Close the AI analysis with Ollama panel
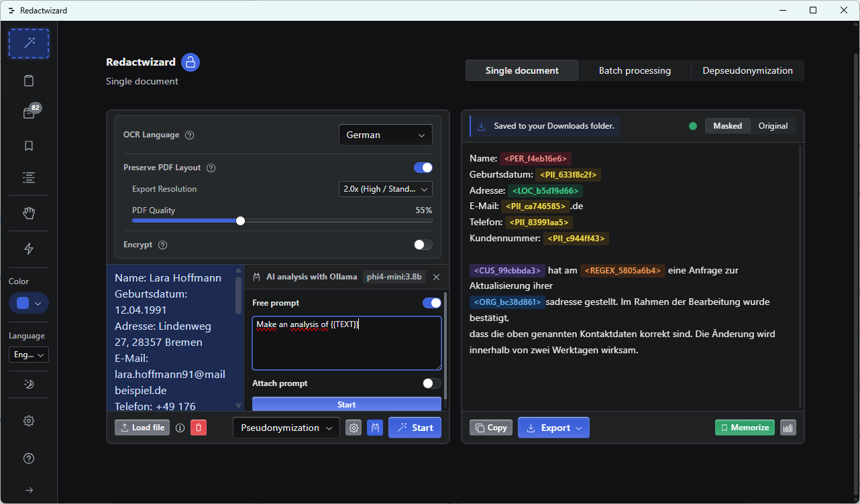This screenshot has width=860, height=504. (x=436, y=277)
